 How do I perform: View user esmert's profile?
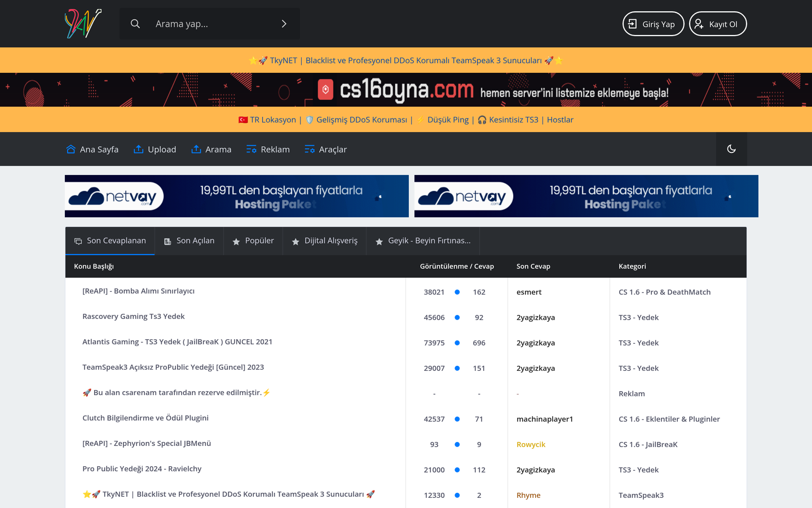pos(529,292)
